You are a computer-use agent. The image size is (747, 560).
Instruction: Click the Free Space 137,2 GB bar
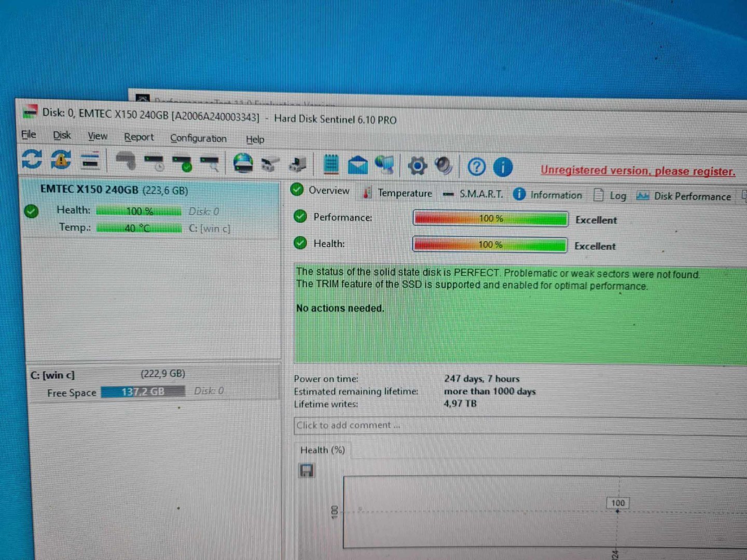coord(143,391)
